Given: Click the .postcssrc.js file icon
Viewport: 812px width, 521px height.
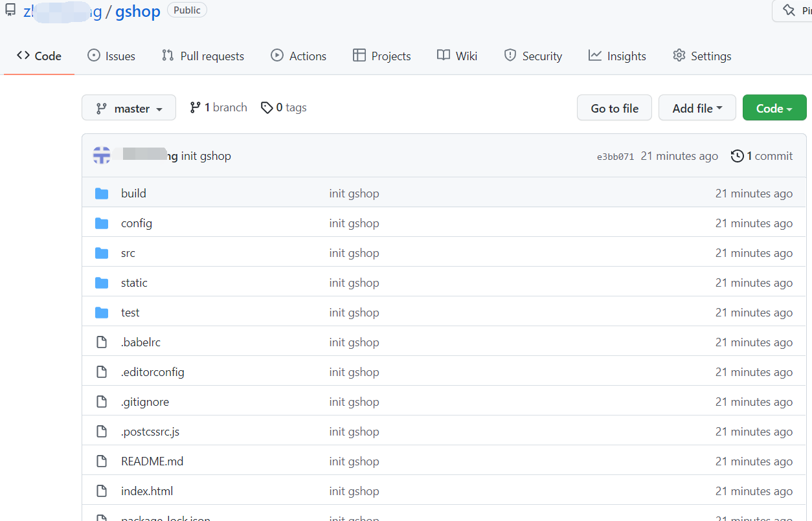Looking at the screenshot, I should (x=102, y=432).
